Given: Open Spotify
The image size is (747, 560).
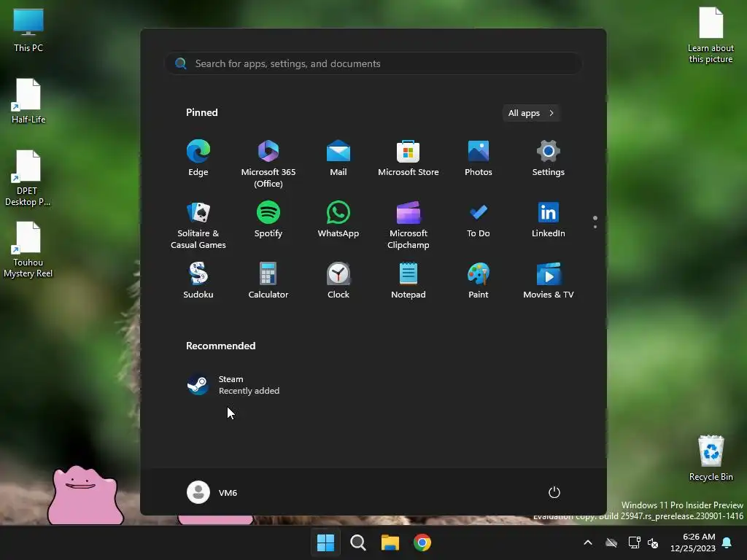Looking at the screenshot, I should pyautogui.click(x=268, y=219).
